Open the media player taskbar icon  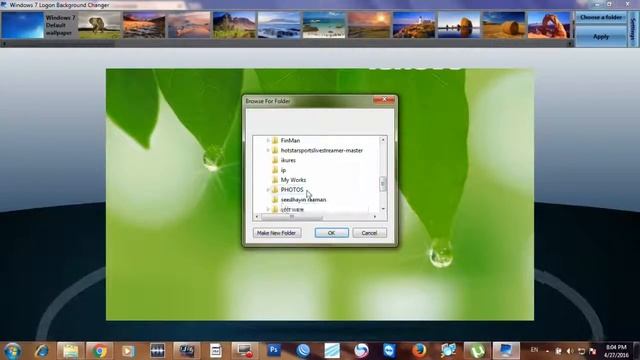click(x=128, y=351)
